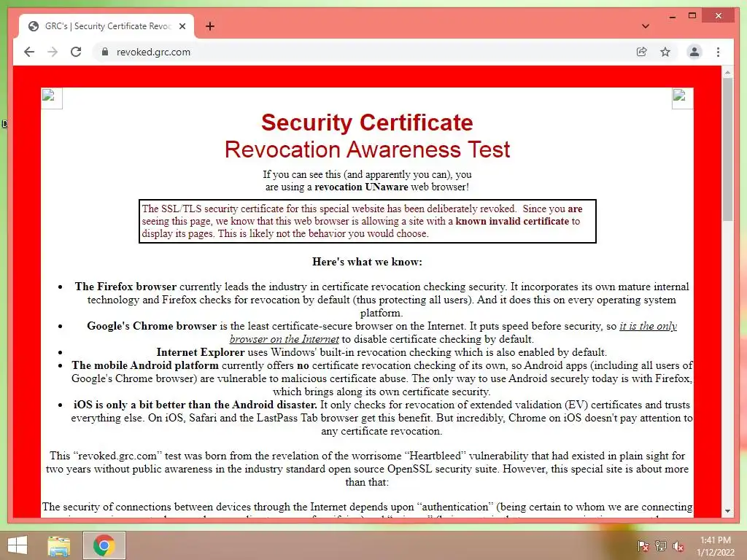Click 'iOS is only a bit better' bold text

[x=195, y=405]
